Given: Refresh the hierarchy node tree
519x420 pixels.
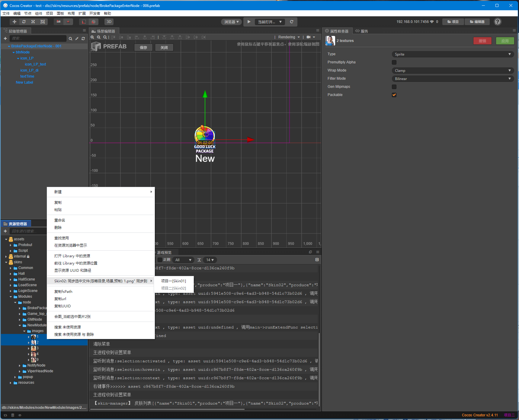Looking at the screenshot, I should (83, 39).
